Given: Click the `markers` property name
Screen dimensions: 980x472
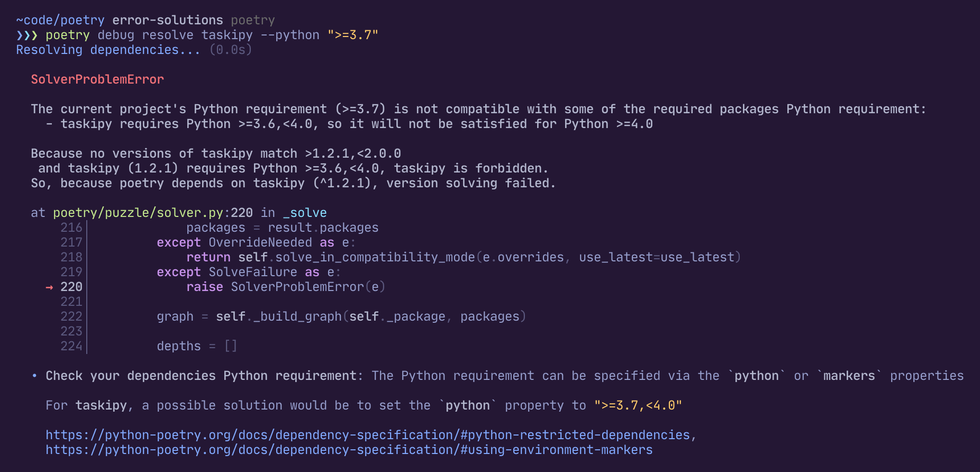Looking at the screenshot, I should point(849,376).
